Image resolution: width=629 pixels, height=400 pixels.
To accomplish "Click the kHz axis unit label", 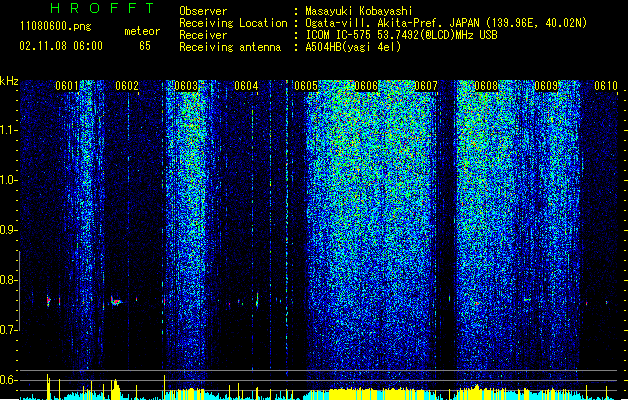I will [x=9, y=81].
